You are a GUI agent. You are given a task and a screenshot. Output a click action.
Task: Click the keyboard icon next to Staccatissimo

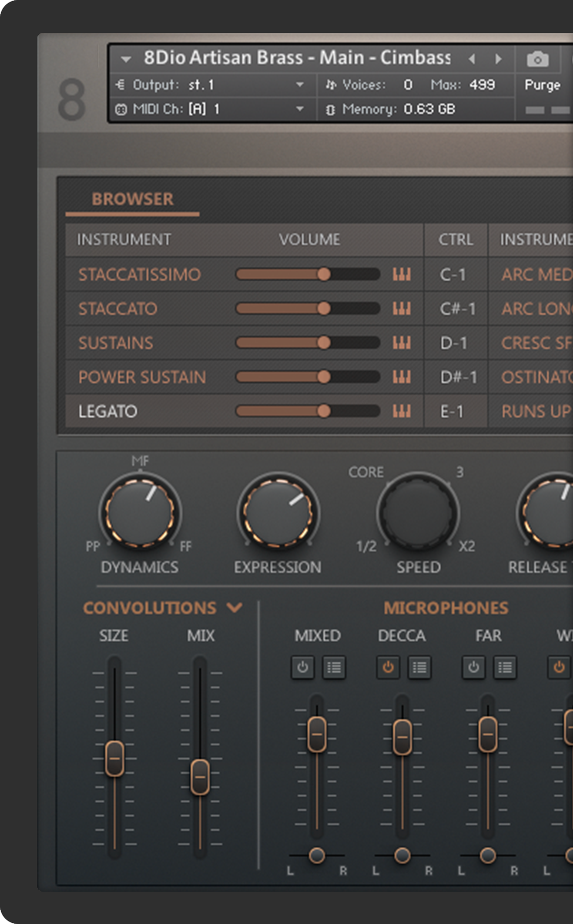click(402, 274)
